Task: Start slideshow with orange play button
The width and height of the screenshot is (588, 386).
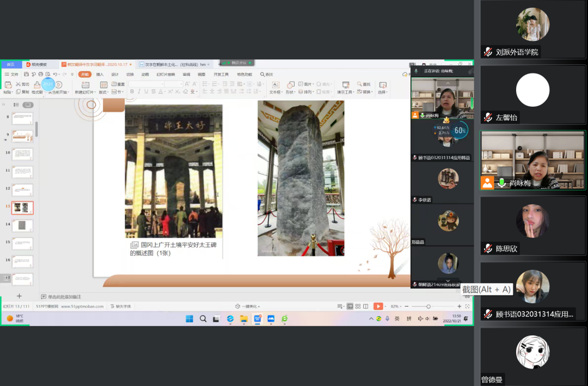Action: (378, 307)
